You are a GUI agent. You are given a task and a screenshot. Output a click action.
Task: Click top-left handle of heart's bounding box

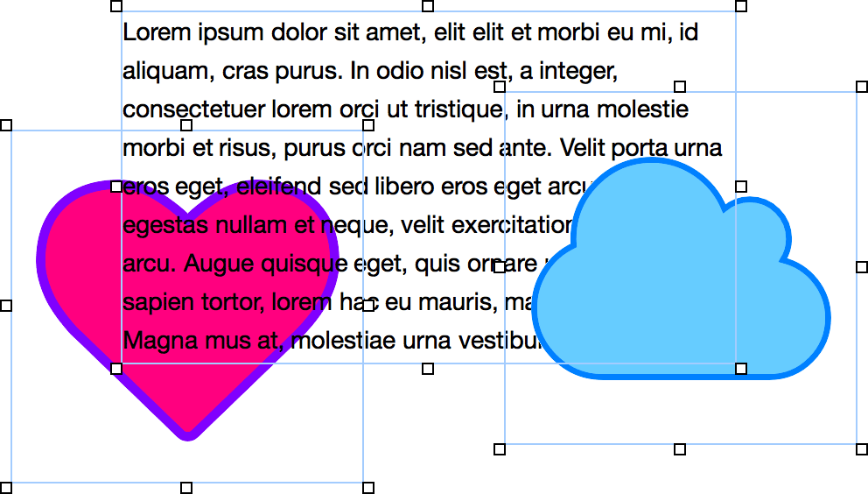[6, 125]
